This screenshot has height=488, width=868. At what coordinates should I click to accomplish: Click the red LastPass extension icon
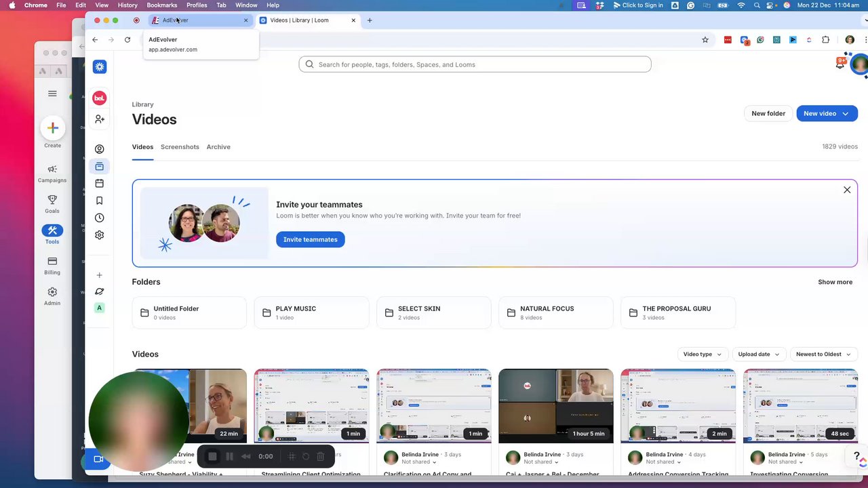(x=728, y=40)
